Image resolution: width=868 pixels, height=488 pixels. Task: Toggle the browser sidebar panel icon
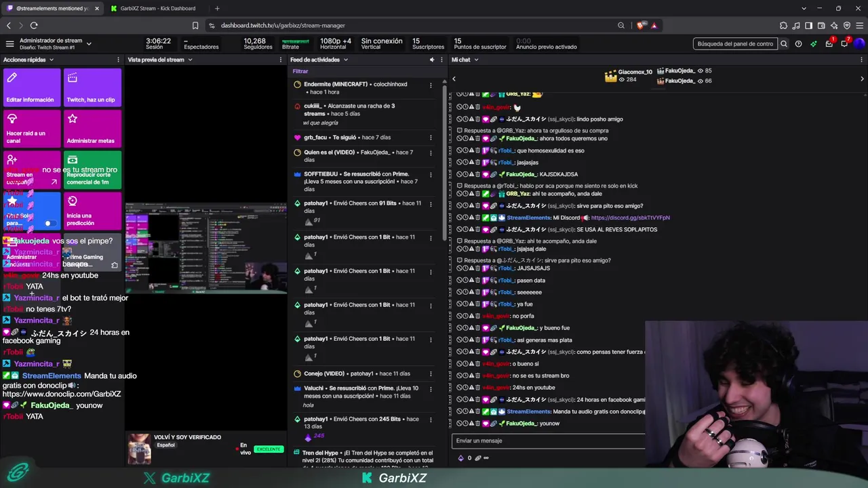click(x=809, y=26)
